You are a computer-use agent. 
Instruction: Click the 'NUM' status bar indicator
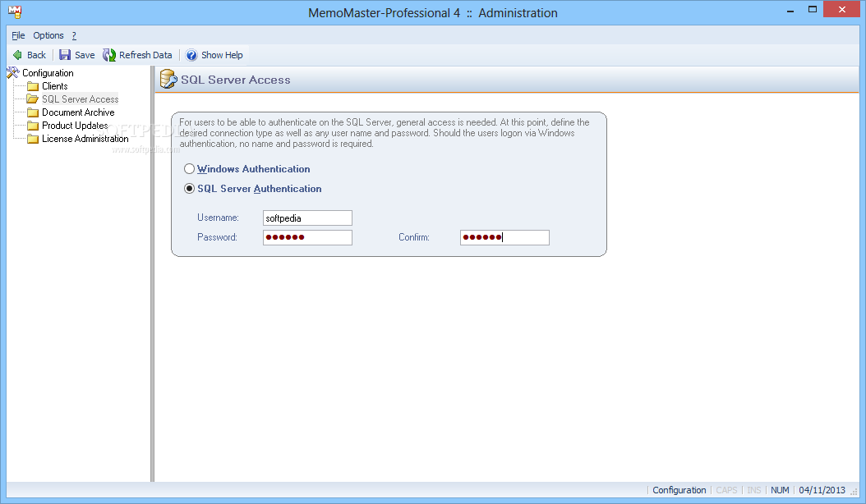tap(780, 490)
